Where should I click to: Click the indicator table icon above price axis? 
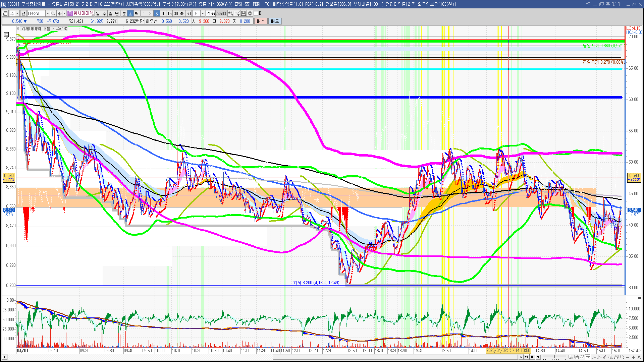[x=6, y=34]
